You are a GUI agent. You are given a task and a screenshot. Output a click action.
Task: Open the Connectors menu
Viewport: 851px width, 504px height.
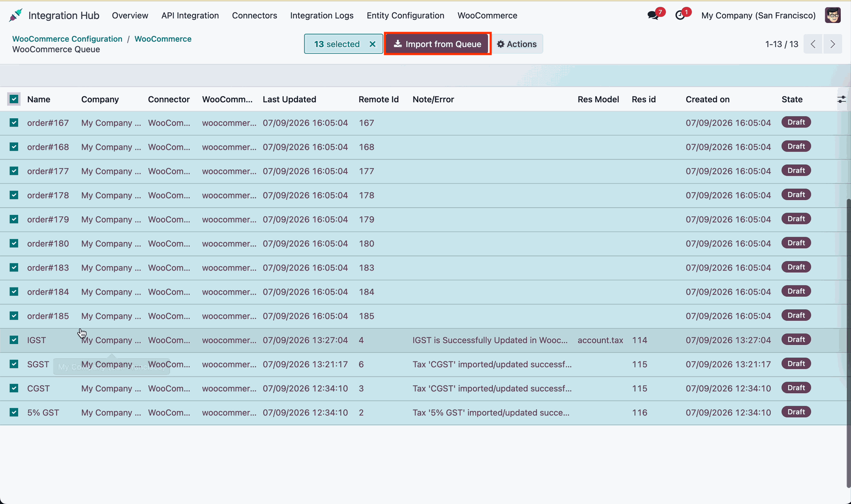[x=254, y=16]
